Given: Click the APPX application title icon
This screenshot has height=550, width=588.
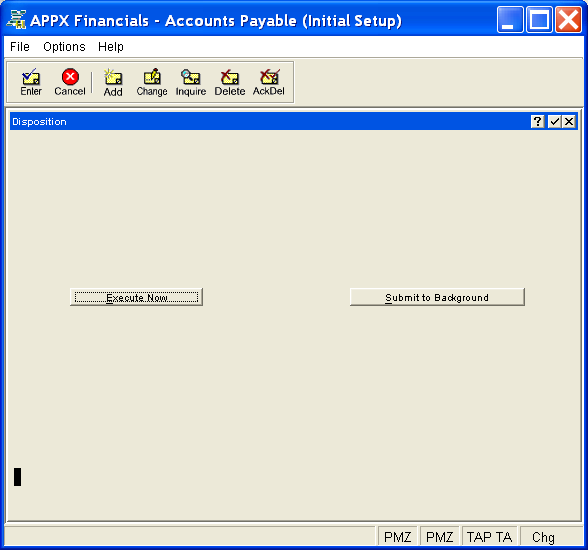Looking at the screenshot, I should (x=16, y=19).
